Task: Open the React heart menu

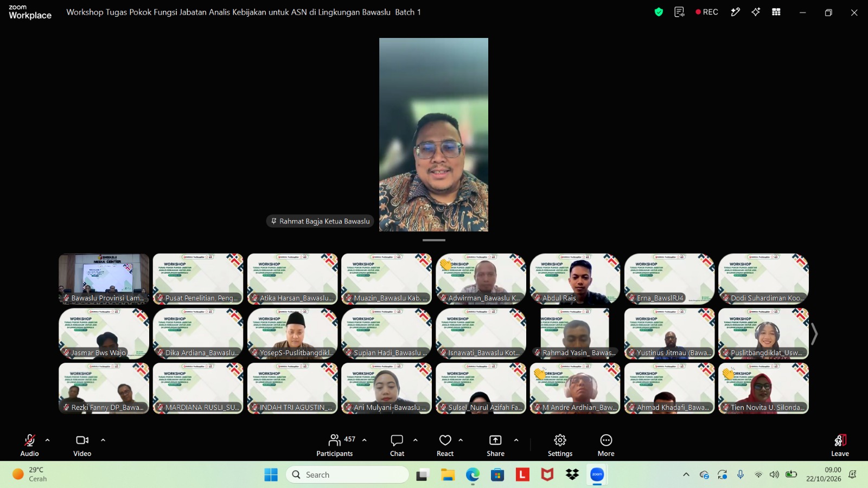Action: (445, 445)
